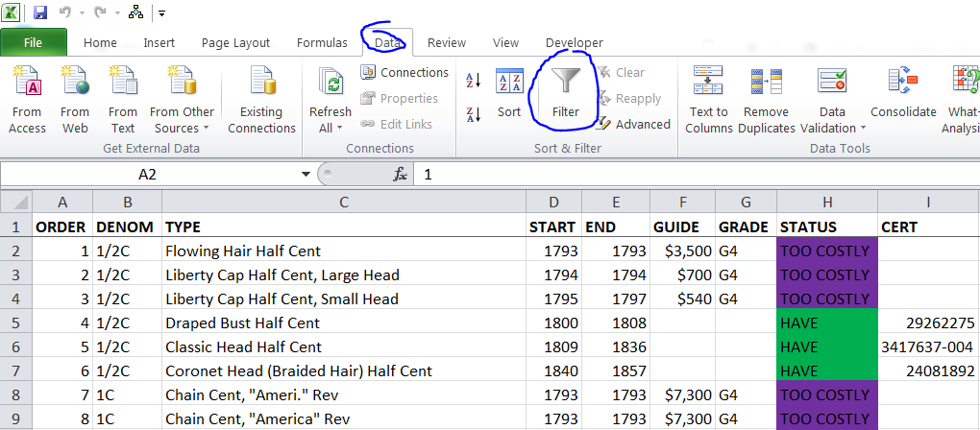Import data From Text

(x=123, y=99)
